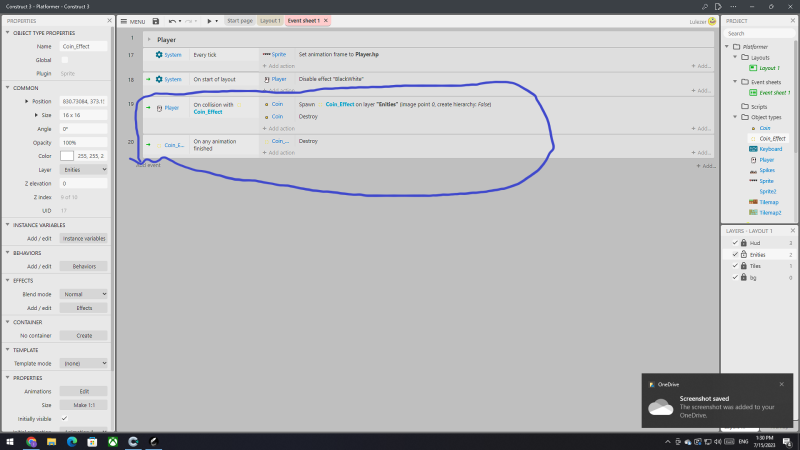Image resolution: width=800 pixels, height=450 pixels.
Task: Click the Behaviors button
Action: coord(83,267)
